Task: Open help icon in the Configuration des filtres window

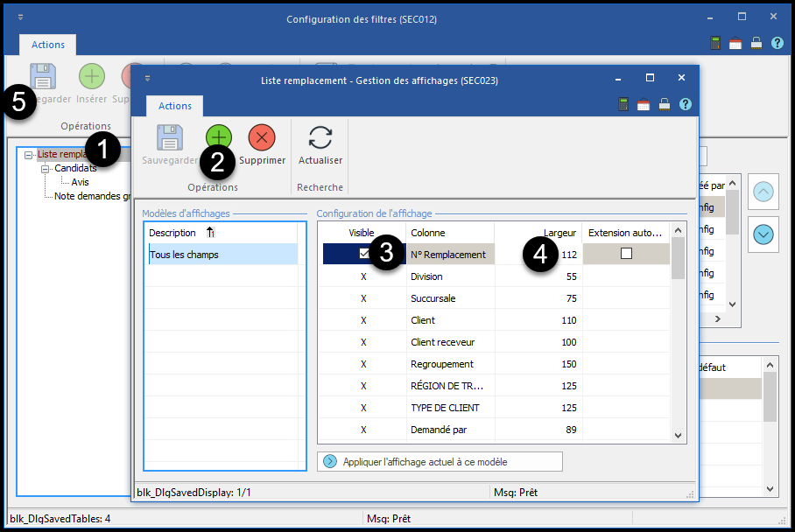Action: click(777, 43)
